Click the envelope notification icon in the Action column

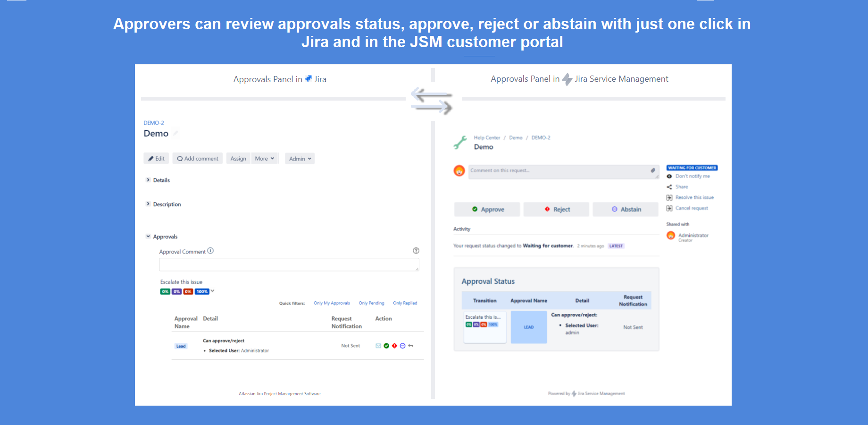378,346
